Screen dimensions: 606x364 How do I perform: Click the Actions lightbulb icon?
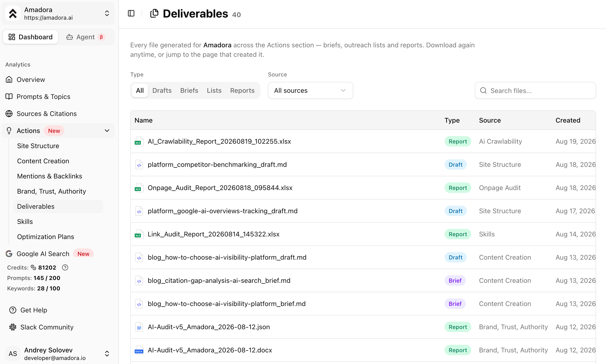tap(9, 130)
